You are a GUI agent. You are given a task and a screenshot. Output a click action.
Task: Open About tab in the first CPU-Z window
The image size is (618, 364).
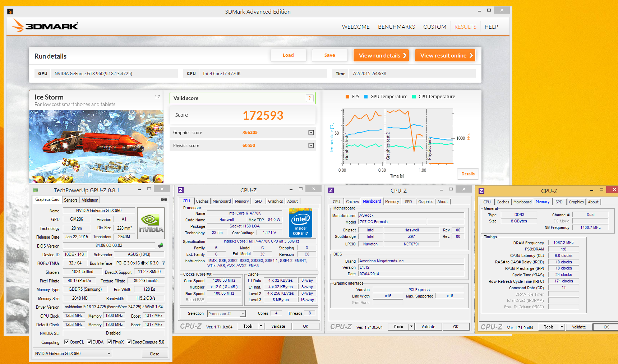(x=292, y=201)
